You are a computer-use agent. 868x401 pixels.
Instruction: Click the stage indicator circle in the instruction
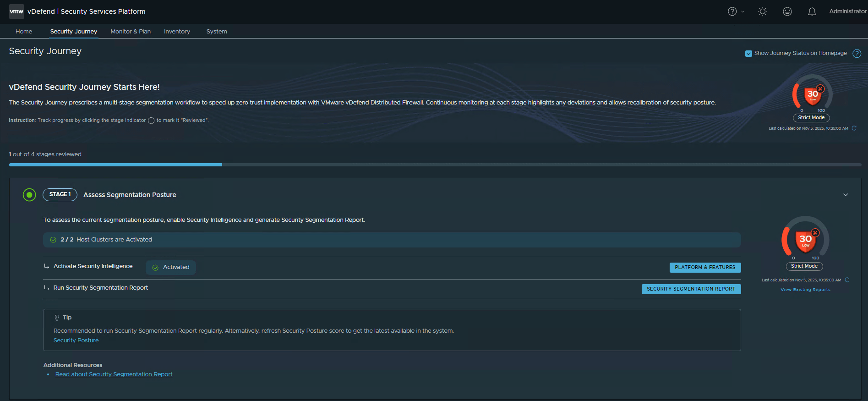click(151, 121)
